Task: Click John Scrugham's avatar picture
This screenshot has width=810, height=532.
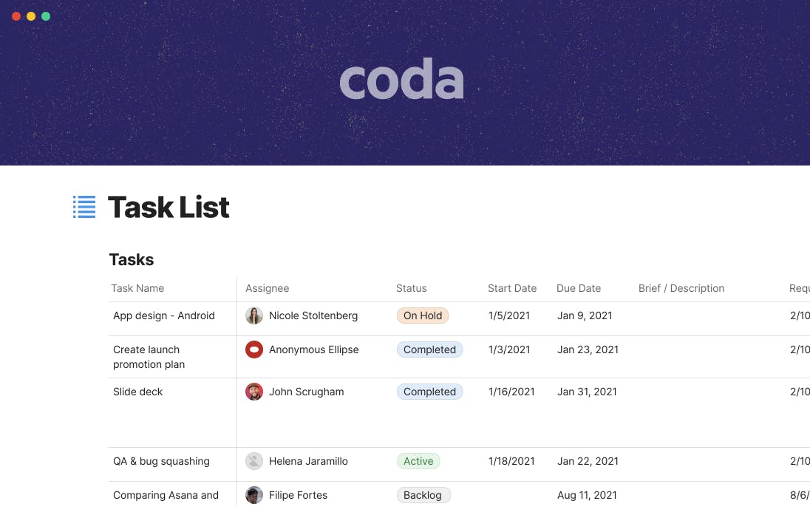Action: [x=254, y=392]
